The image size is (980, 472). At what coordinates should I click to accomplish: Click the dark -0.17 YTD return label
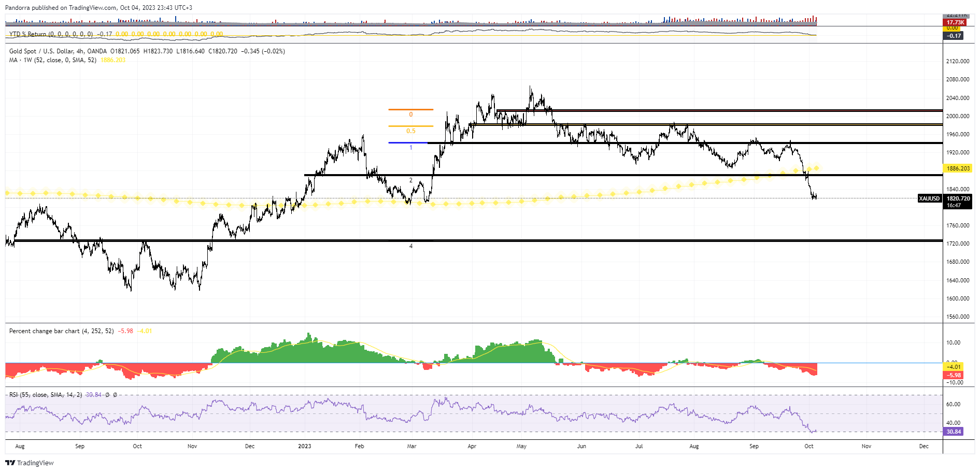pyautogui.click(x=954, y=36)
